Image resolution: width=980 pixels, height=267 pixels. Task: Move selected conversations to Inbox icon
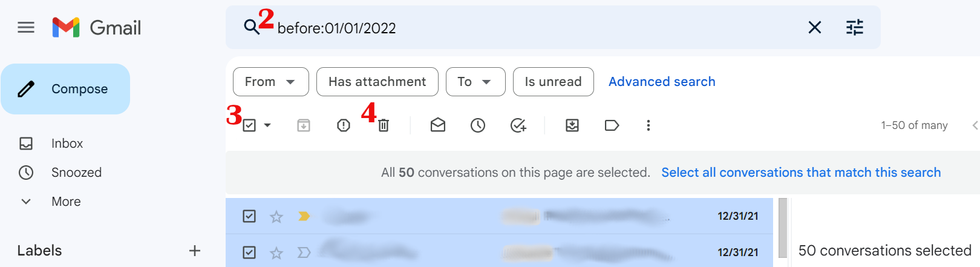pyautogui.click(x=572, y=125)
